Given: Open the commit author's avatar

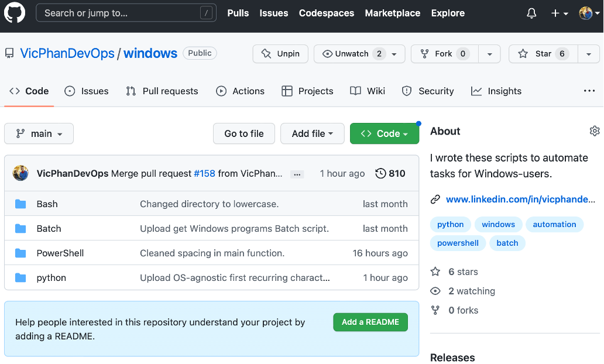Looking at the screenshot, I should coord(20,173).
